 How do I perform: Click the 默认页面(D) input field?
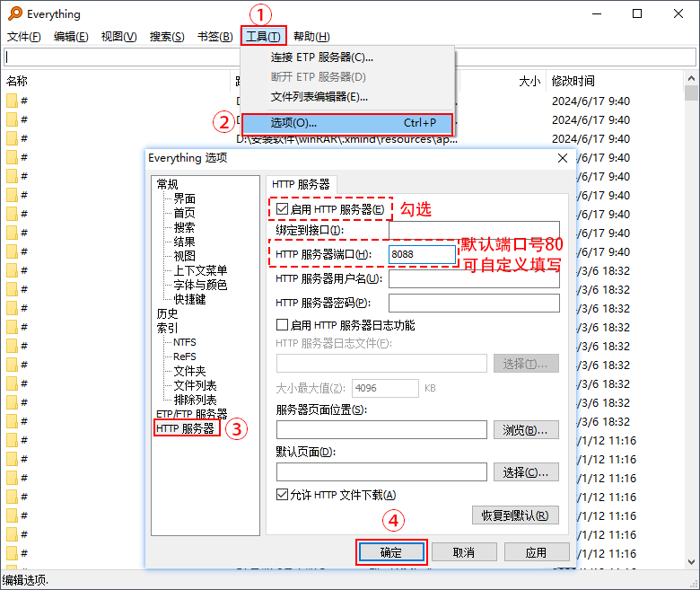coord(381,471)
